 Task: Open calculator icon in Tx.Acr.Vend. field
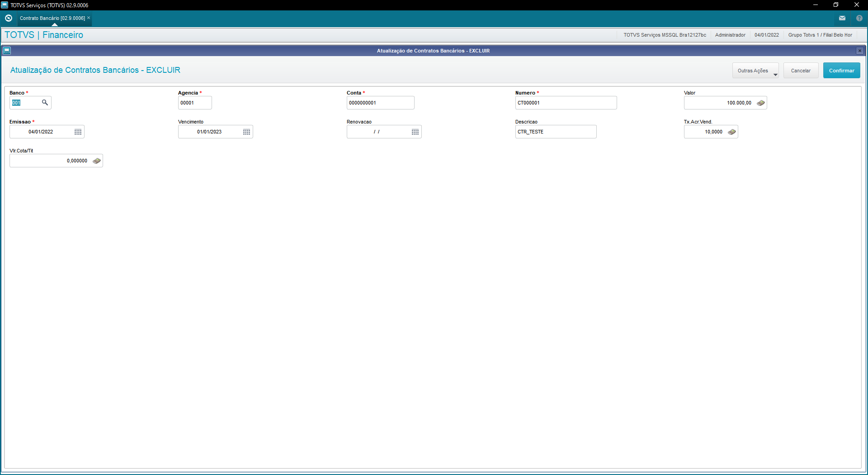tap(732, 132)
